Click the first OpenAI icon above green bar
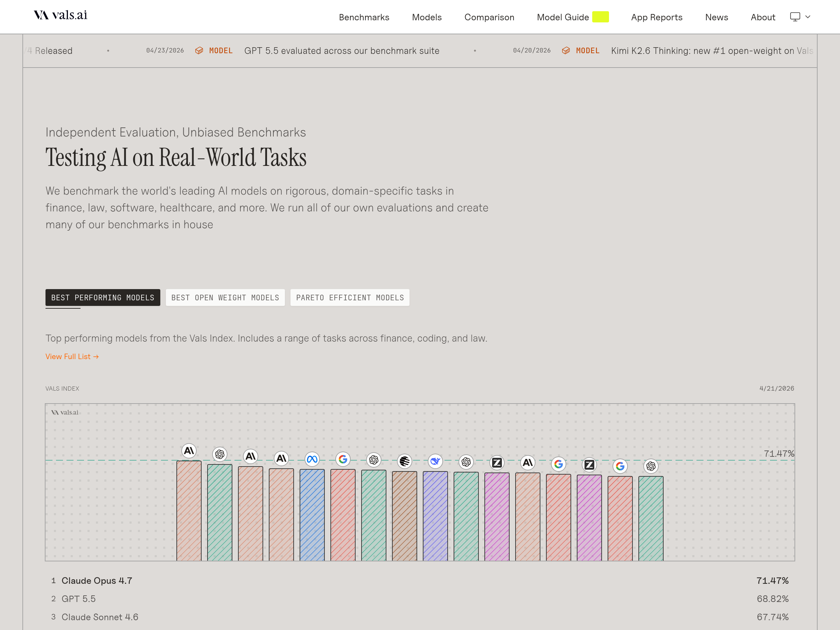 click(x=219, y=454)
